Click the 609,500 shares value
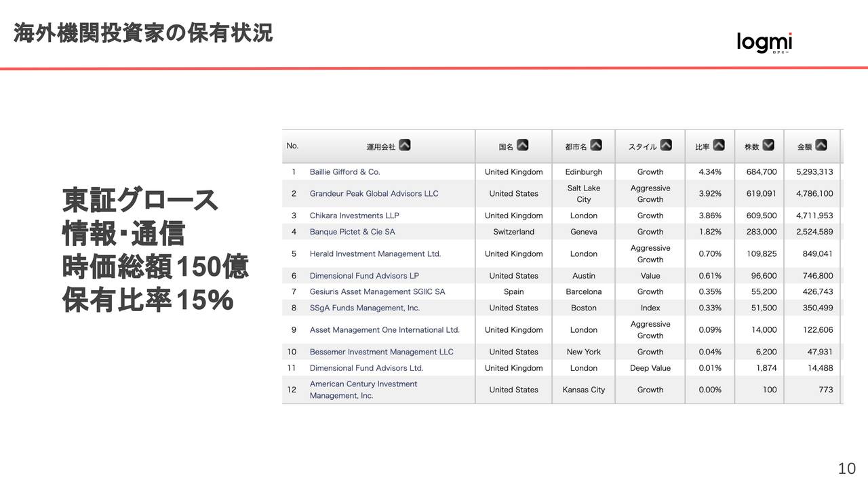 pos(762,216)
